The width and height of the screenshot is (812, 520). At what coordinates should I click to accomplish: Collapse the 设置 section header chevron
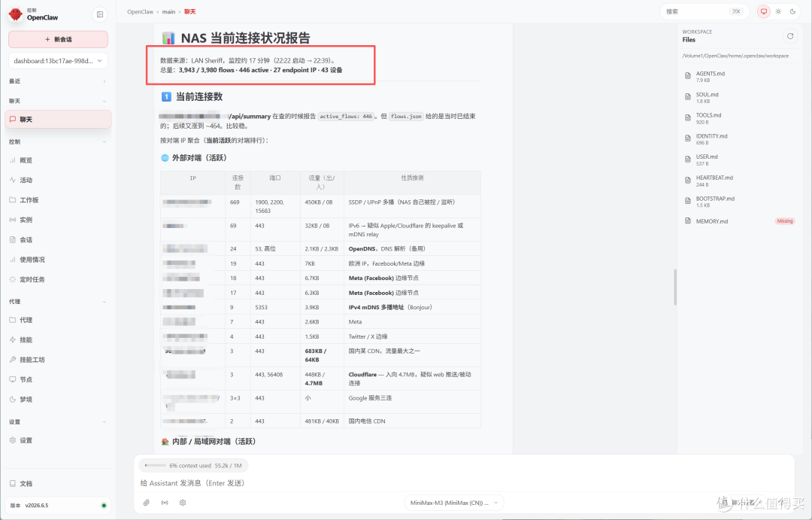(104, 422)
